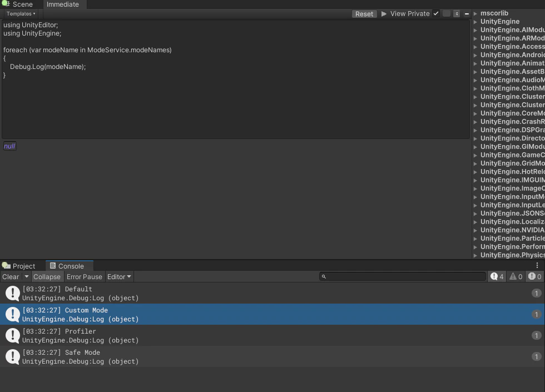Viewport: 545px width, 392px height.
Task: Toggle info messages filter showing 4
Action: pos(497,277)
